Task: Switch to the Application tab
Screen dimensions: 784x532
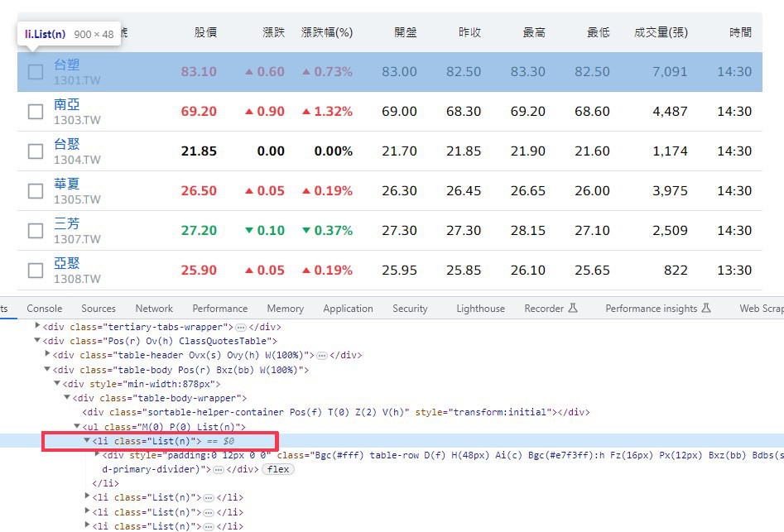Action: click(x=348, y=309)
